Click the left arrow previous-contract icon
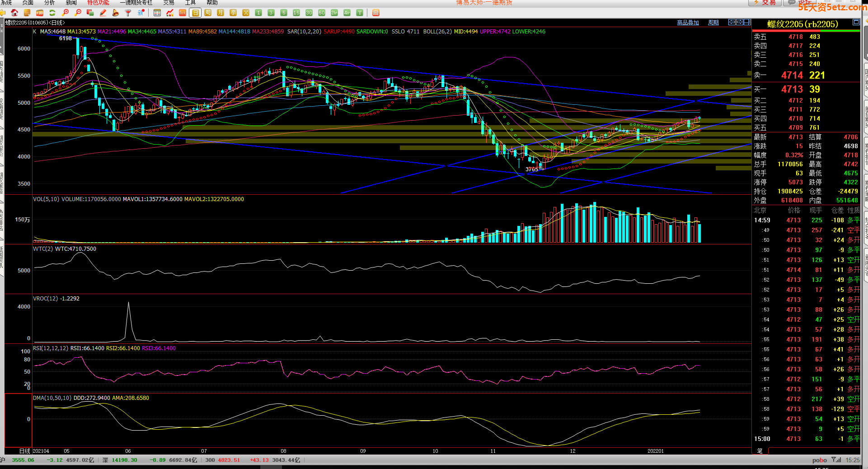The height and width of the screenshot is (469, 868). [732, 22]
